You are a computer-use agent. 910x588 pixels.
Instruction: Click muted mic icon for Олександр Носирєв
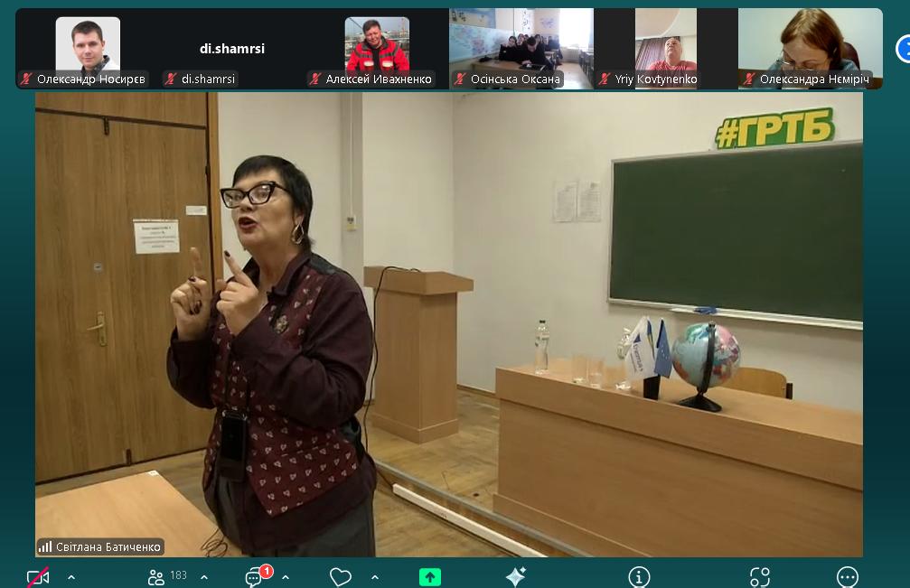tap(26, 79)
